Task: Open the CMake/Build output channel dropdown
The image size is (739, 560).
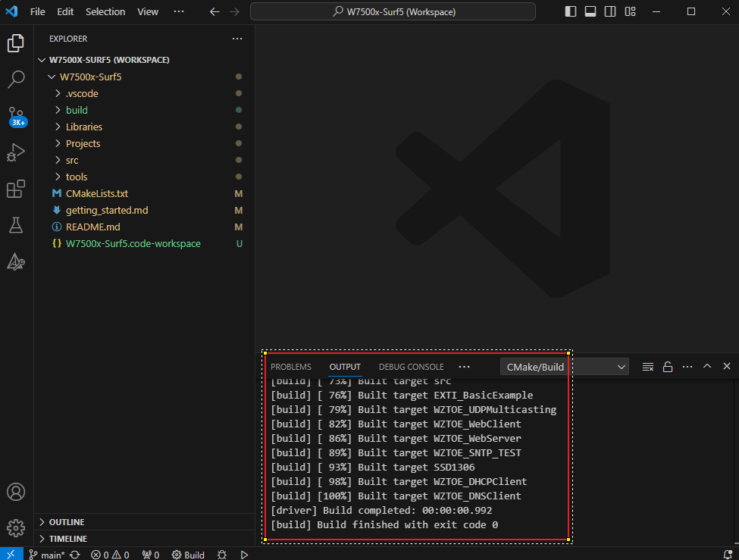Action: coord(565,367)
